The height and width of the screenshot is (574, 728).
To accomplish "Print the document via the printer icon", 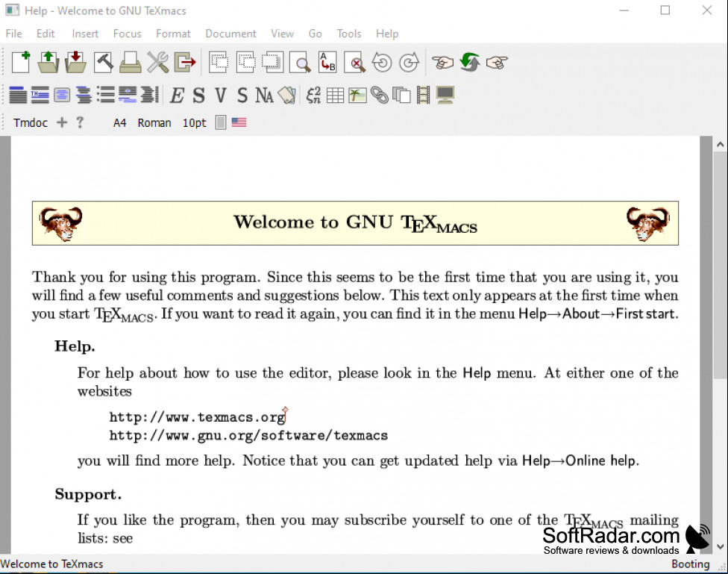I will (131, 62).
